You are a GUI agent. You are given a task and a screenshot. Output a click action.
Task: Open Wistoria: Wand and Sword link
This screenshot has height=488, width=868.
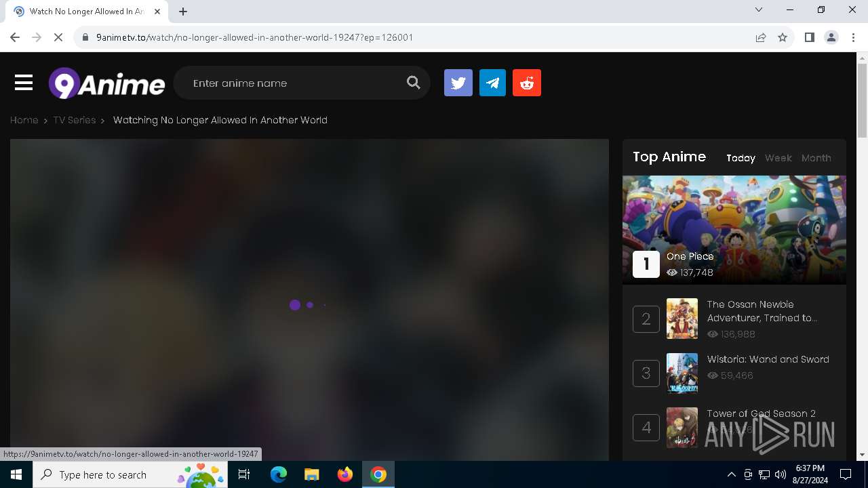[768, 359]
